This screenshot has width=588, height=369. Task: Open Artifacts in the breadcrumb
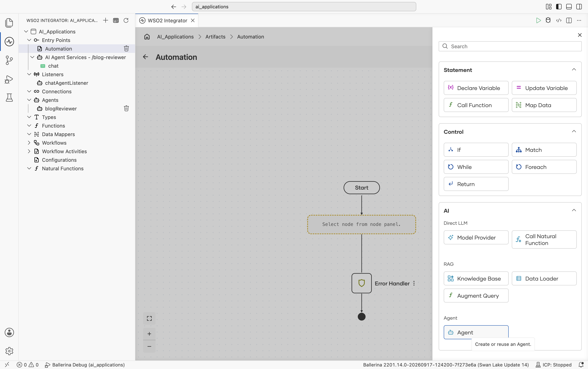click(215, 37)
